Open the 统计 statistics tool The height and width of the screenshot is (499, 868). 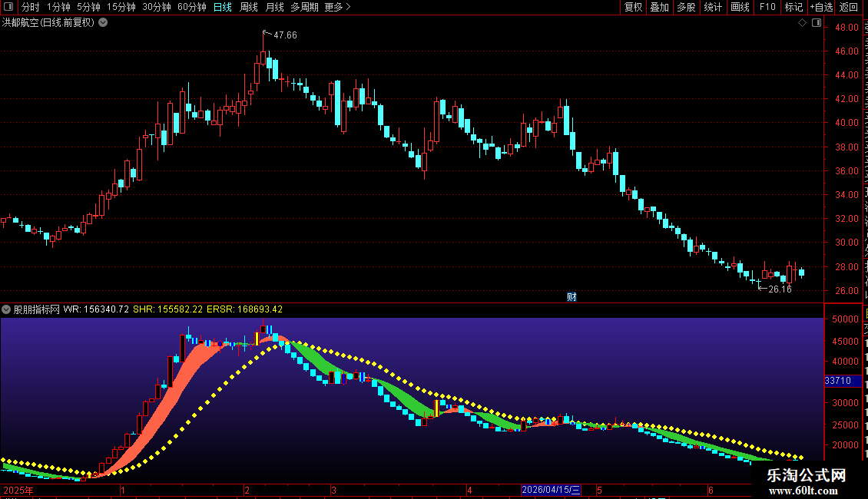(713, 7)
